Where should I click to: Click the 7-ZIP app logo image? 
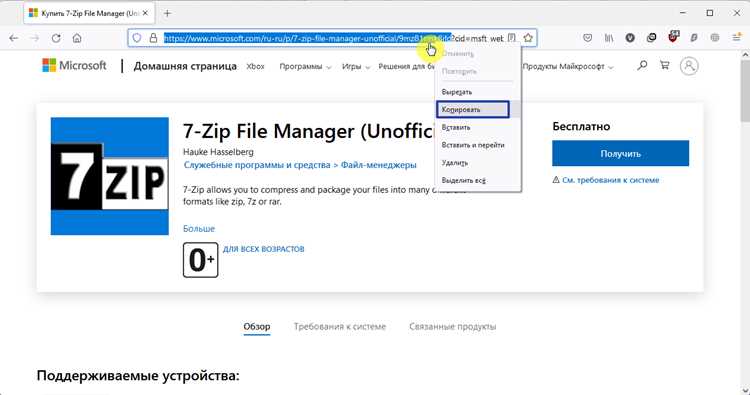click(x=110, y=176)
